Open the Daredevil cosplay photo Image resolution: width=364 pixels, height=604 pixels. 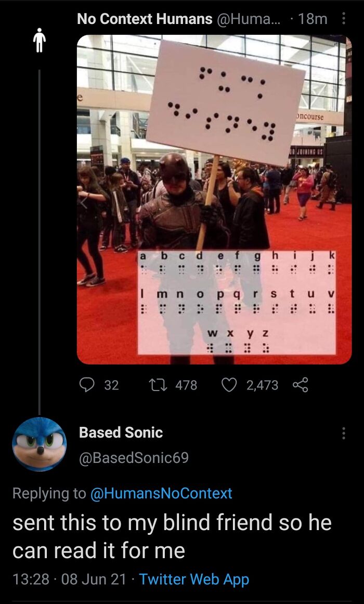pyautogui.click(x=214, y=199)
